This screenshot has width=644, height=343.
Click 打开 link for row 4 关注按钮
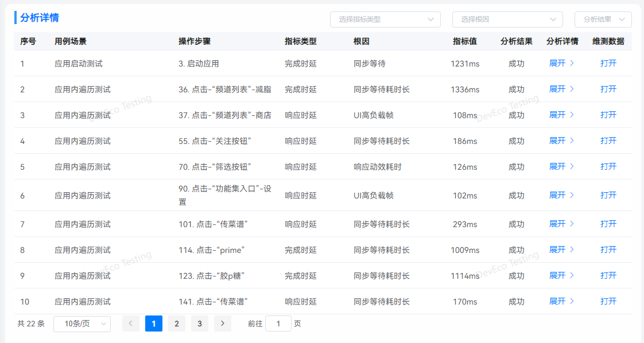[608, 141]
